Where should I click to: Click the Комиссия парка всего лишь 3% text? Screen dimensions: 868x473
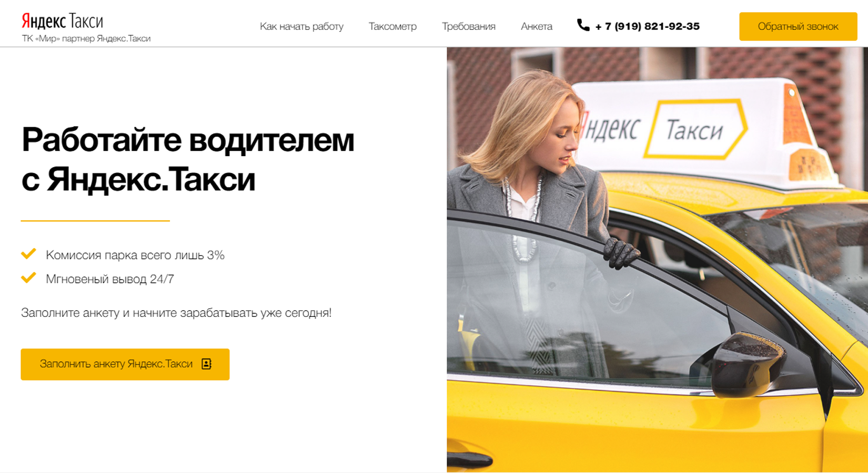pos(135,255)
